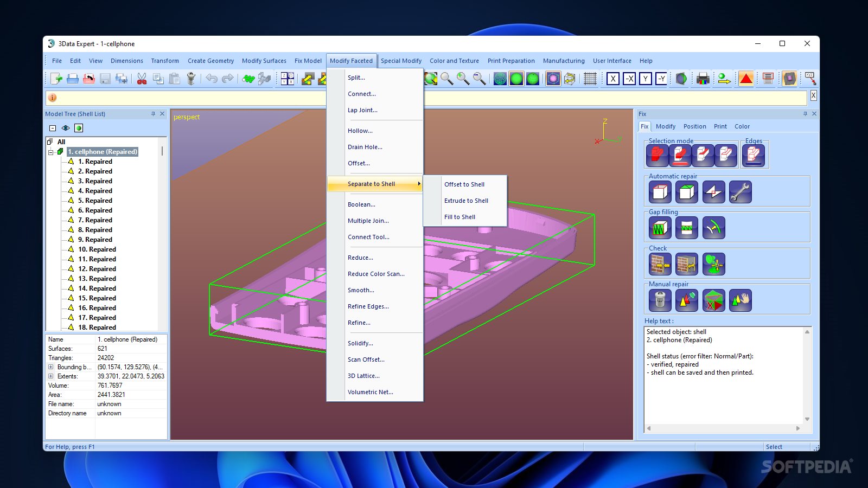Set view to X axis button
The height and width of the screenshot is (488, 868).
[x=613, y=79]
